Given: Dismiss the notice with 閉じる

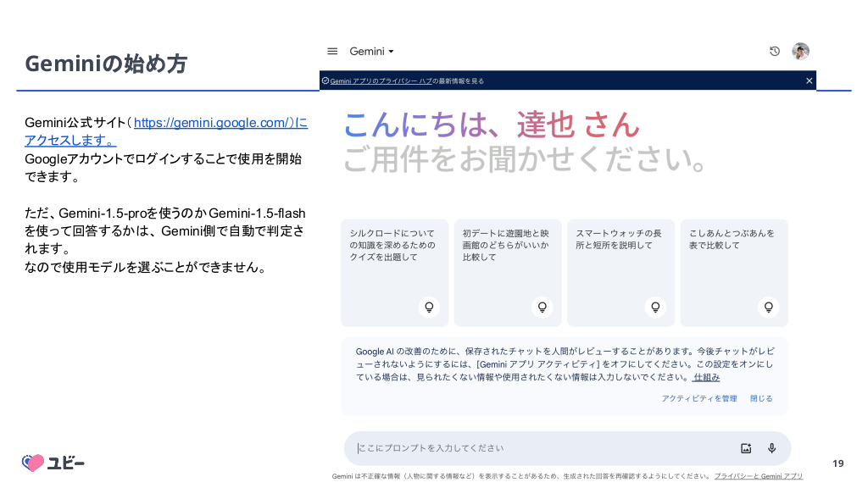Looking at the screenshot, I should [x=761, y=398].
